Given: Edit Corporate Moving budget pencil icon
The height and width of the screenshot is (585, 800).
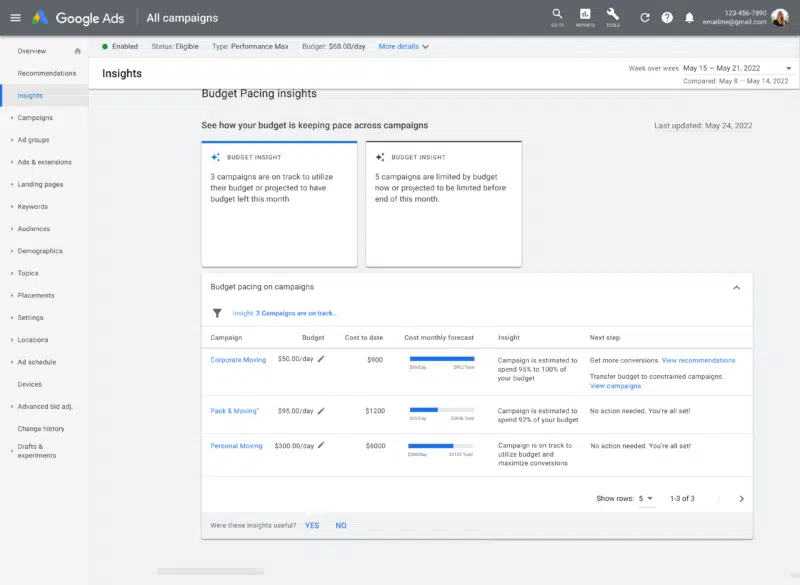Looking at the screenshot, I should pyautogui.click(x=321, y=360).
